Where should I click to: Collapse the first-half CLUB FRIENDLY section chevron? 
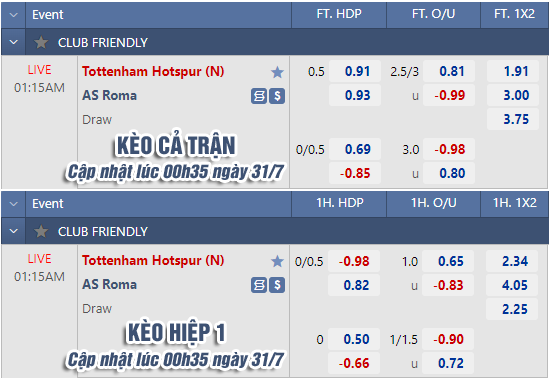tap(13, 231)
